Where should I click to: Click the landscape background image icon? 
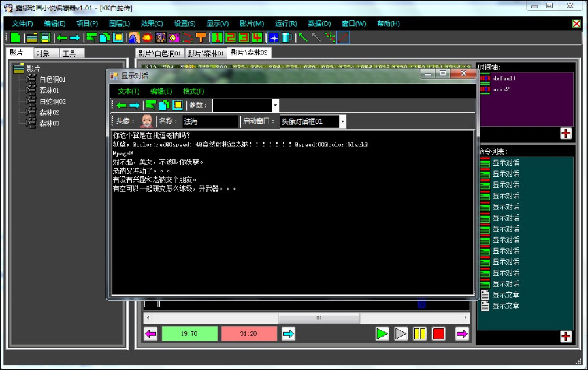(x=134, y=37)
